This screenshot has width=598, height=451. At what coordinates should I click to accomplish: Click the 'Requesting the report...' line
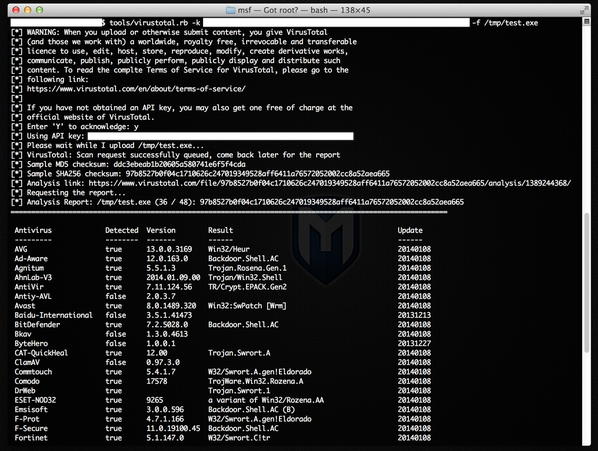76,193
